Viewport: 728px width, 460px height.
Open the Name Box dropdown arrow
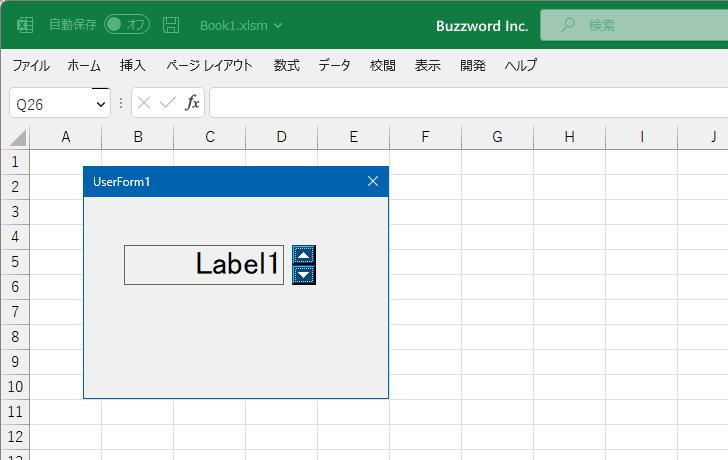coord(101,104)
